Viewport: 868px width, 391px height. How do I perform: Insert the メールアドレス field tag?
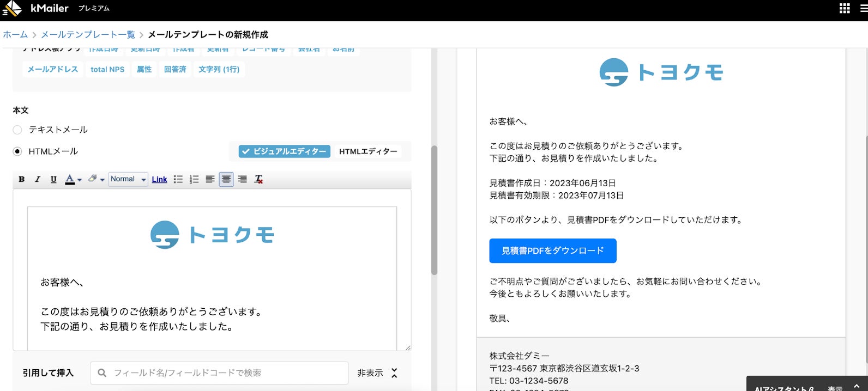[53, 69]
